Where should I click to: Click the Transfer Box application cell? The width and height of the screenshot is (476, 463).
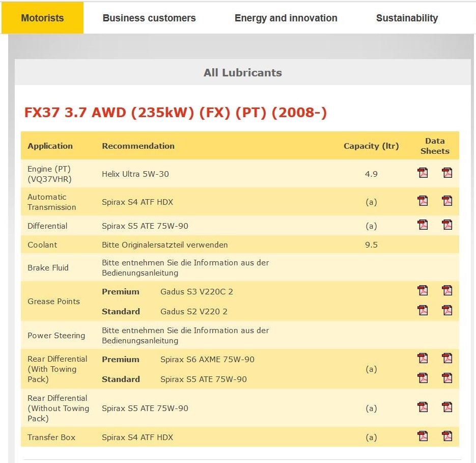(x=51, y=437)
